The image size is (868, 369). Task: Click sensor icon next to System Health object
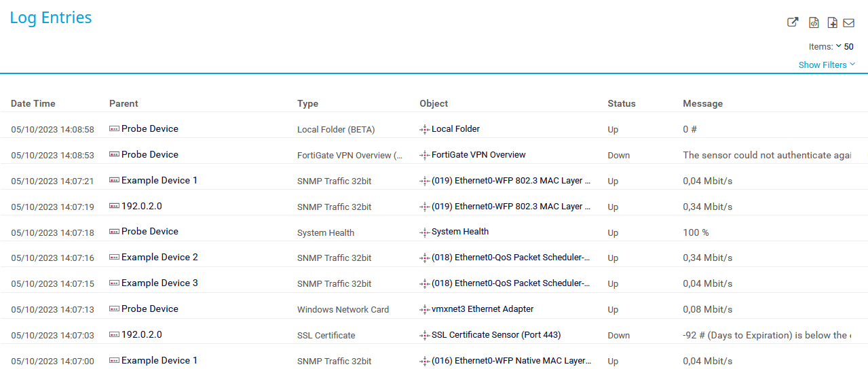[424, 232]
